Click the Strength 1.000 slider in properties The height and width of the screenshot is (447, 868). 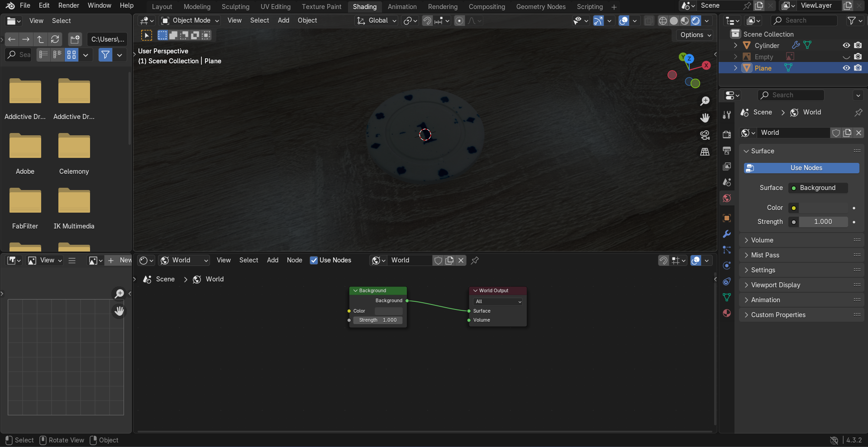pyautogui.click(x=823, y=222)
